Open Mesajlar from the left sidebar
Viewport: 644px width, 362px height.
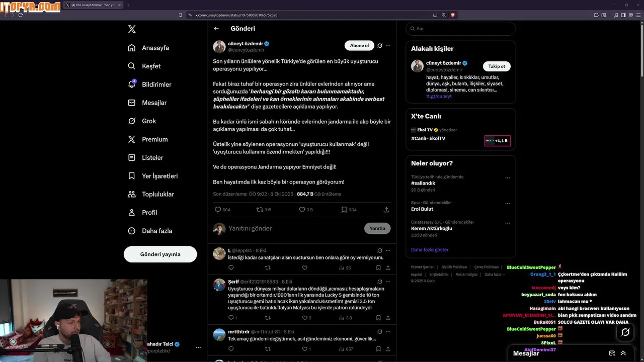(x=147, y=103)
